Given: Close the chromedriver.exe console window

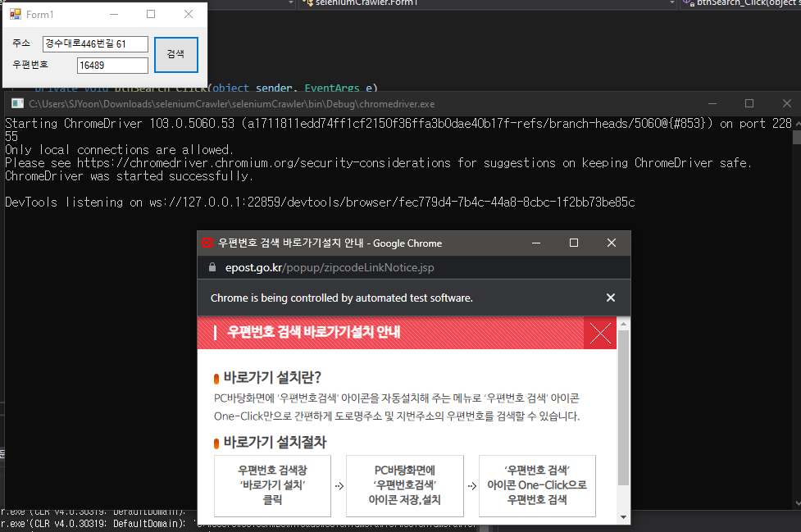Looking at the screenshot, I should 787,103.
